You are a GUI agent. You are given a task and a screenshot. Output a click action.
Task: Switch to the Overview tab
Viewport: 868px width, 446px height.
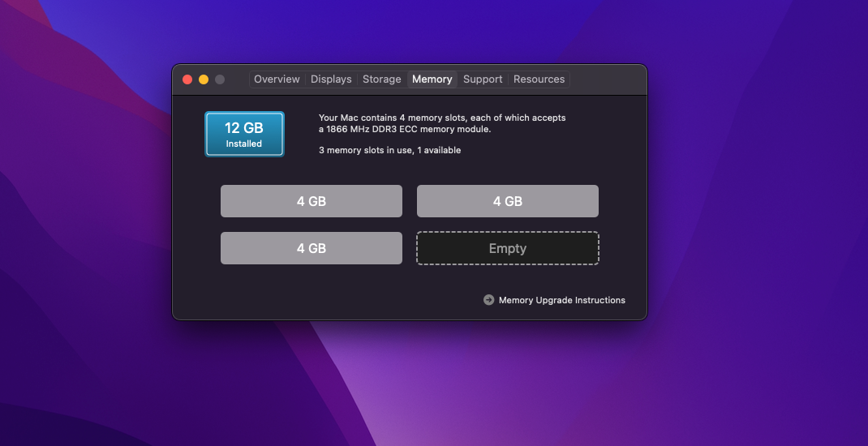click(x=277, y=79)
